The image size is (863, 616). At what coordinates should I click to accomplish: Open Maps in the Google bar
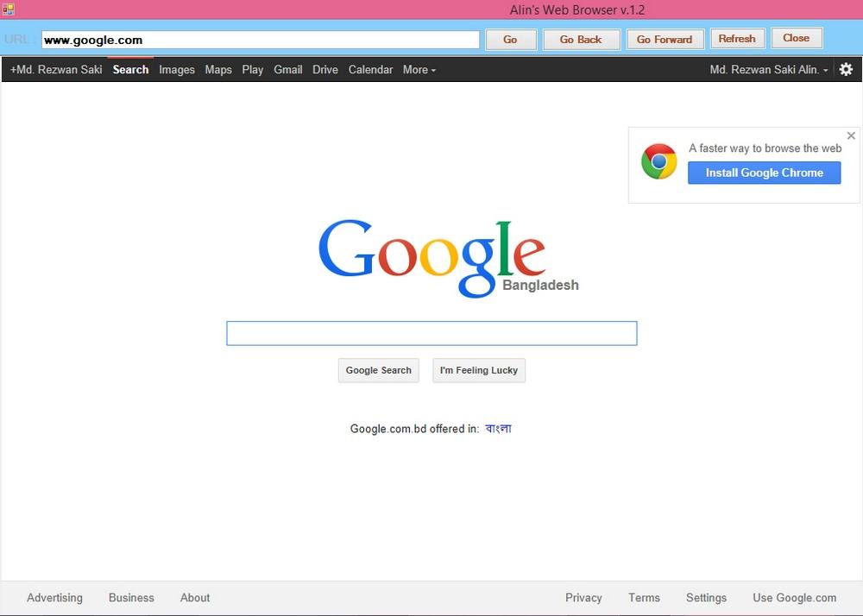pos(218,70)
